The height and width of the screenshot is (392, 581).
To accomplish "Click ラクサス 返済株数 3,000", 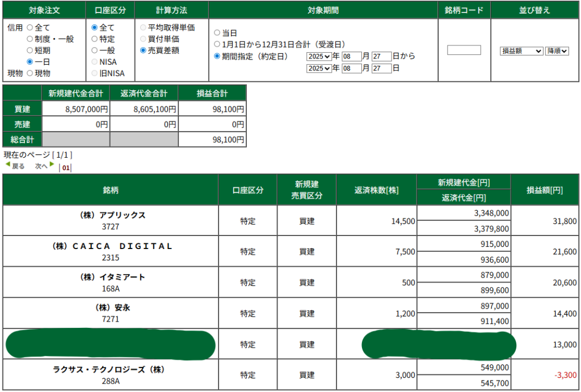I will click(405, 376).
